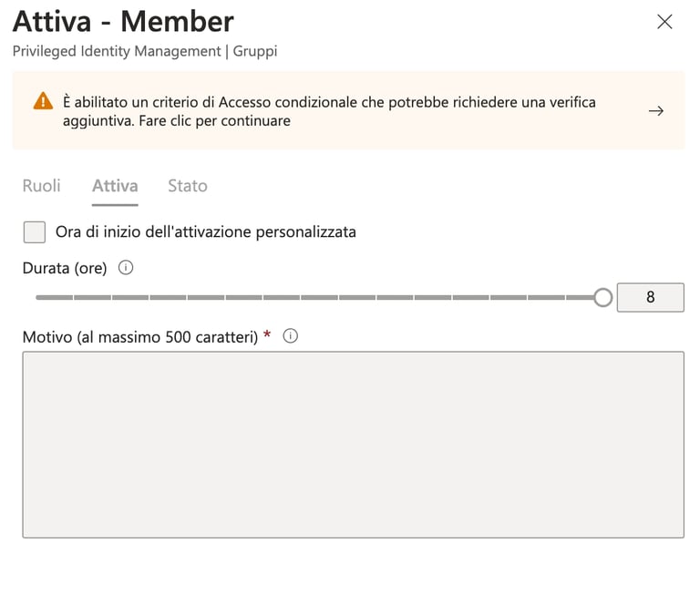Click the 'Durata (ore)' label
This screenshot has width=700, height=616.
point(65,268)
